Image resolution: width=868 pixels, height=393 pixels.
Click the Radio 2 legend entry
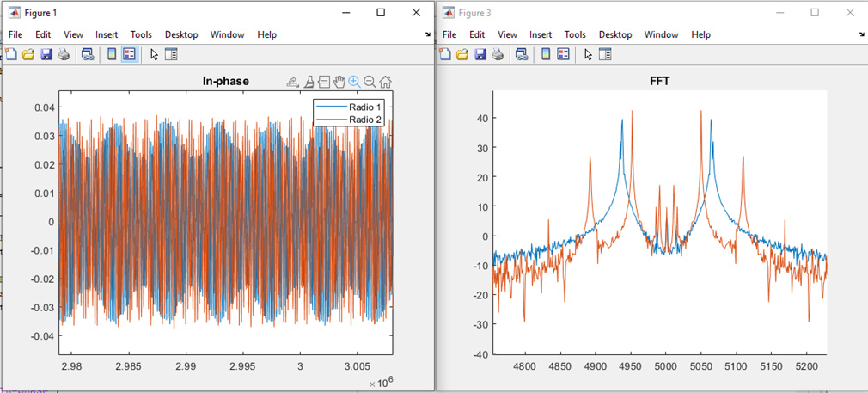pos(349,120)
